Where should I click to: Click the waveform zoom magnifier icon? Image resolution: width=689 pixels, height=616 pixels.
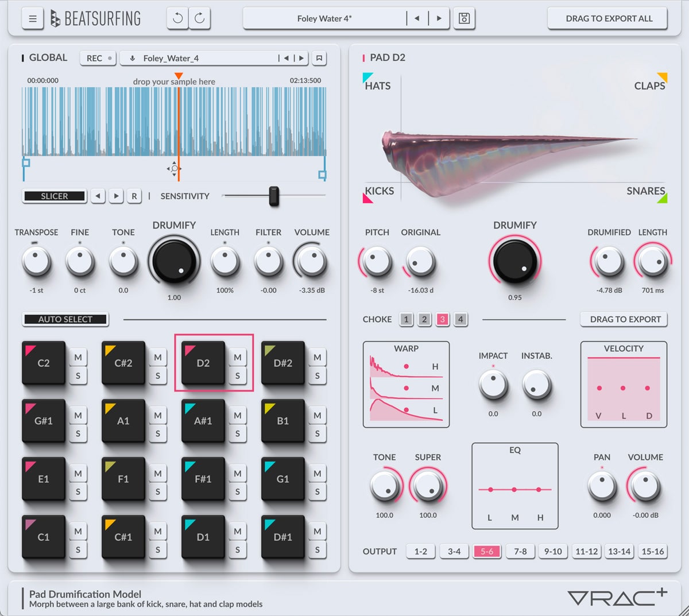click(175, 169)
